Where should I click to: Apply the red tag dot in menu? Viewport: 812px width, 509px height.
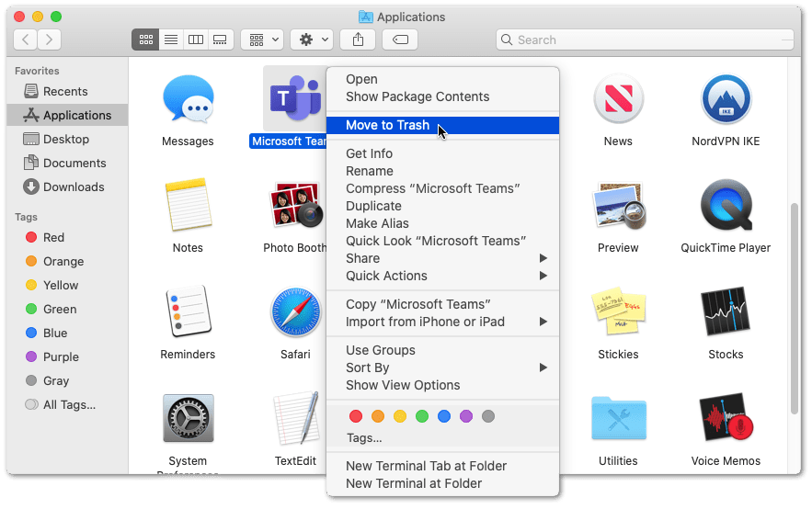(x=356, y=416)
